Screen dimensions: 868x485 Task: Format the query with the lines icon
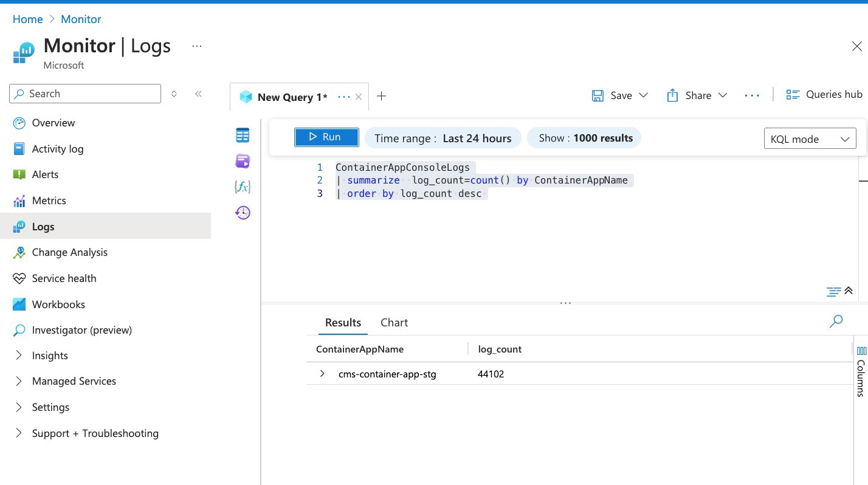(x=834, y=292)
